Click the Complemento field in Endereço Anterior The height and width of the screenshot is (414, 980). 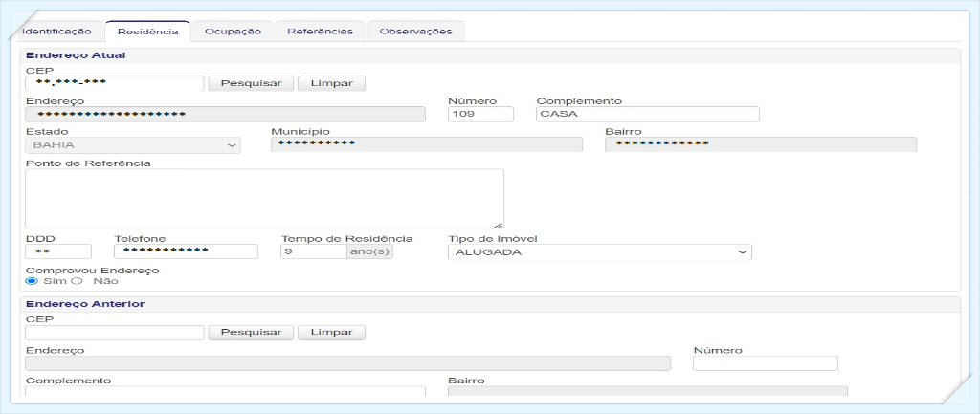coord(225,391)
